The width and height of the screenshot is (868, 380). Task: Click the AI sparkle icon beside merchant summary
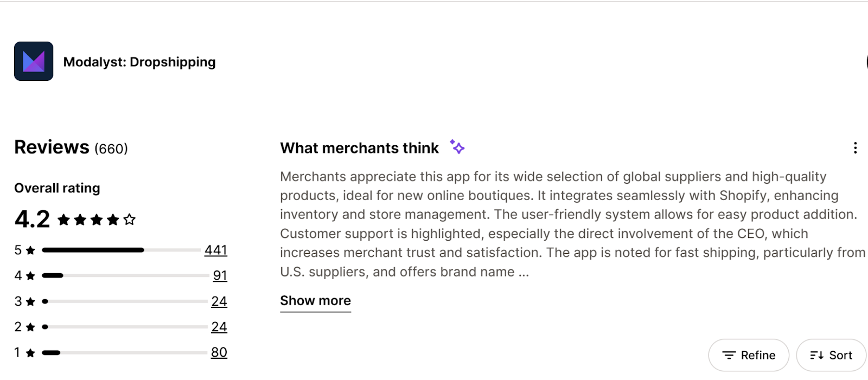(457, 147)
